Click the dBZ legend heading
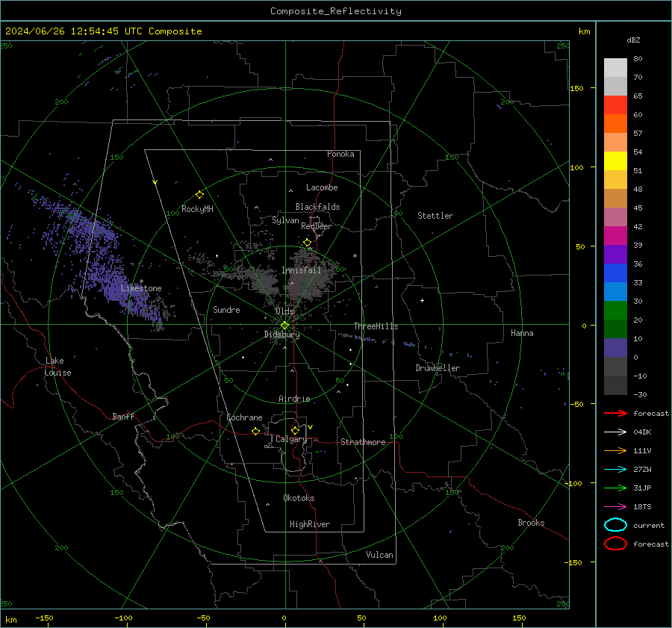The width and height of the screenshot is (672, 628). (x=633, y=40)
